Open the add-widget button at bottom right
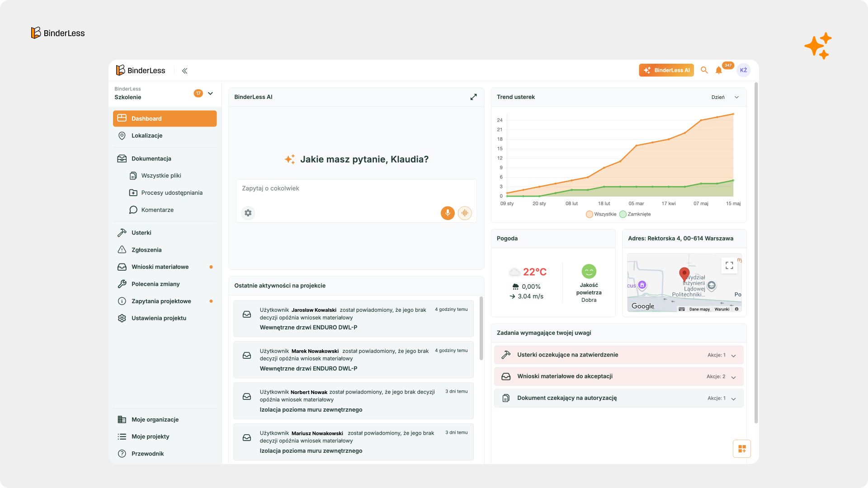Viewport: 868px width, 488px height. tap(742, 449)
